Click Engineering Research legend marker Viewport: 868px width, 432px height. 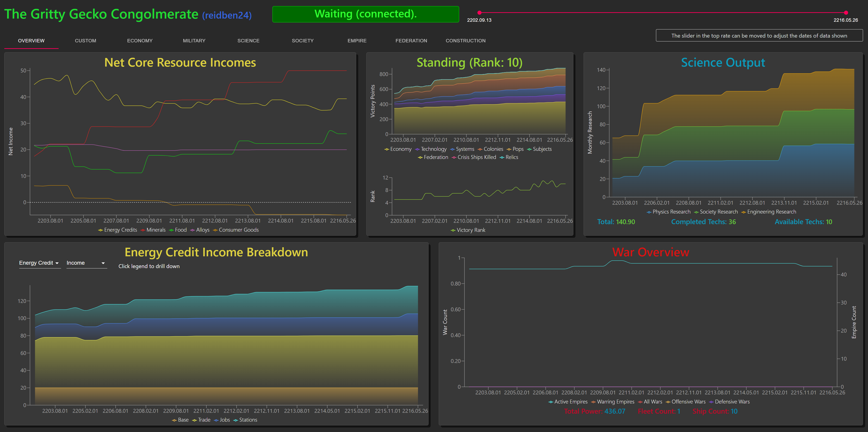click(744, 212)
